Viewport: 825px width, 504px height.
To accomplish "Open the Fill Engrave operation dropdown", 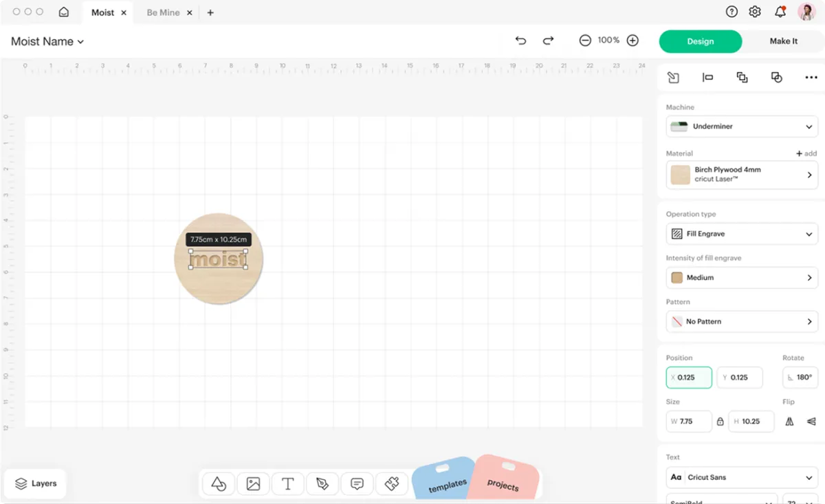I will coord(742,234).
